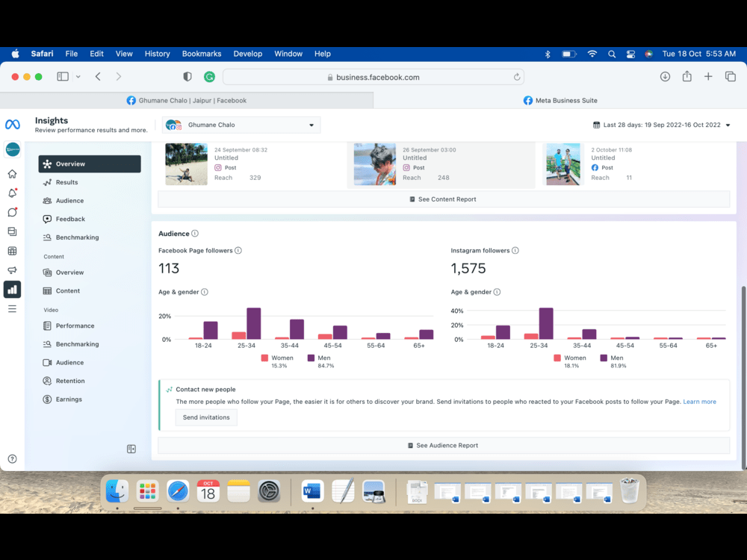Screen dimensions: 747x560
Task: Click the Men legend swatch under Facebook chart
Action: pyautogui.click(x=311, y=358)
